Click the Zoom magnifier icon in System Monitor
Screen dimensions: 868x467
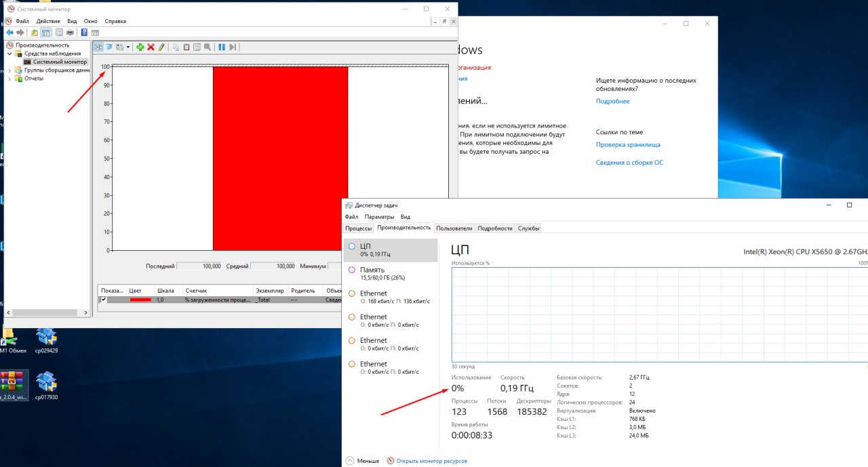[208, 47]
